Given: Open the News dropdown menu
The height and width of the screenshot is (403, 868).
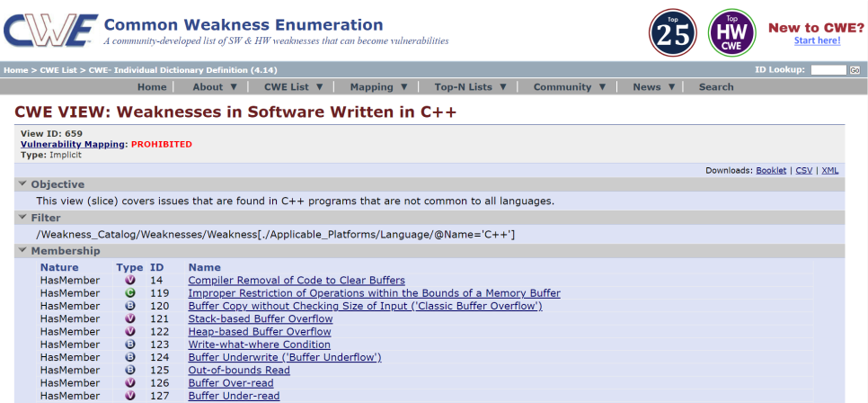Looking at the screenshot, I should 654,87.
